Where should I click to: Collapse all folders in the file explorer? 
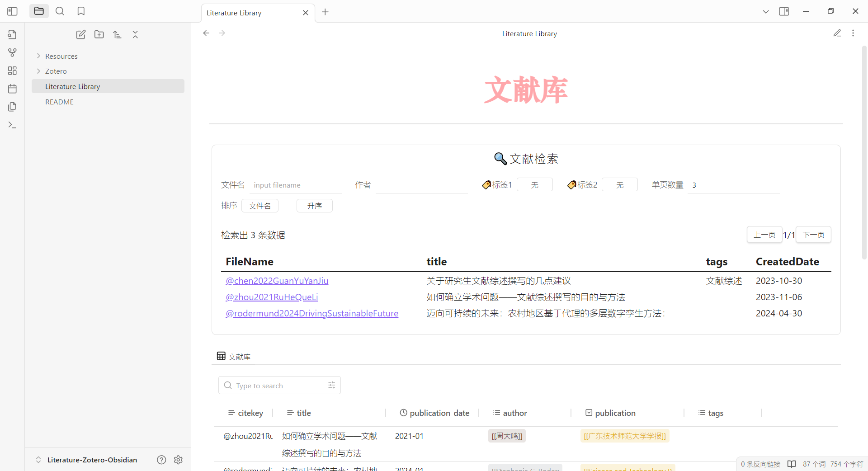tap(135, 34)
